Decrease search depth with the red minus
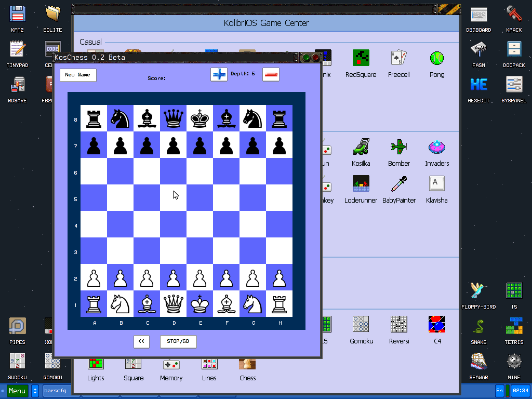The width and height of the screenshot is (532, 399). tap(271, 74)
